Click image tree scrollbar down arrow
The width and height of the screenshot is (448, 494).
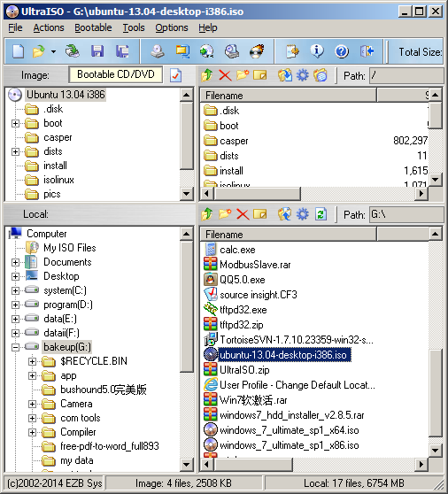tap(187, 194)
